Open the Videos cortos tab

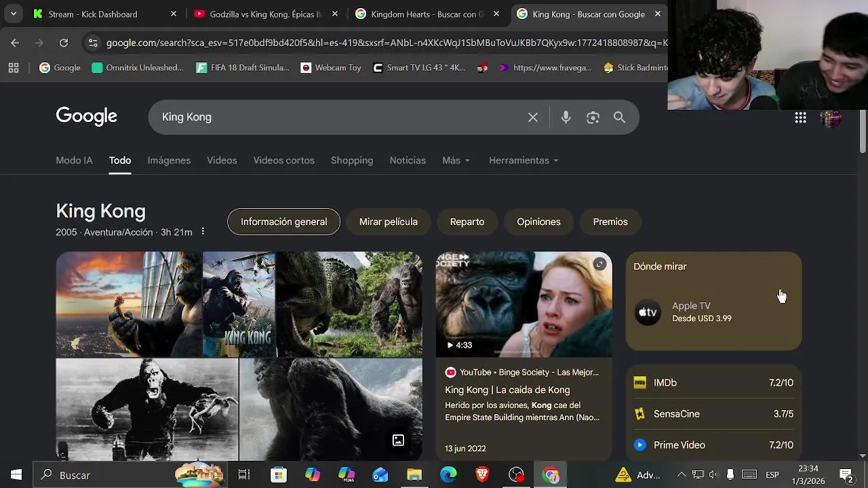pyautogui.click(x=283, y=161)
